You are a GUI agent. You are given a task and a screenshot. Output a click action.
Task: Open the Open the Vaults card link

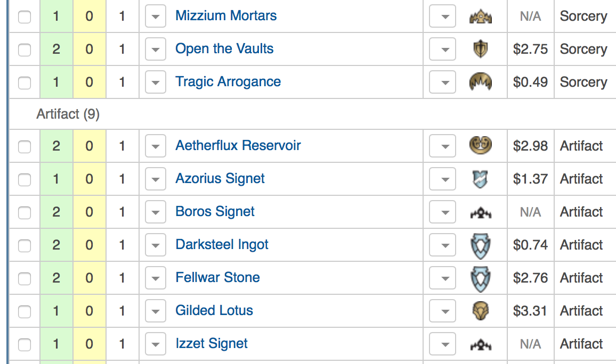click(x=224, y=48)
